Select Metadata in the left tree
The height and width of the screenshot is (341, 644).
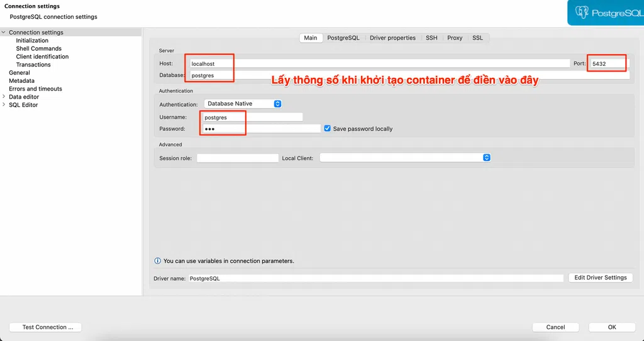pos(22,81)
